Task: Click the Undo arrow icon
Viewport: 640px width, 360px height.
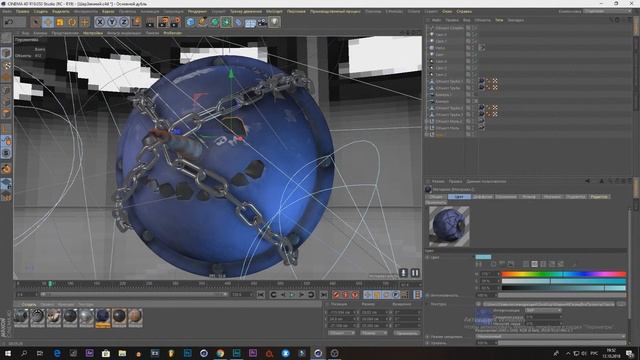Action: [x=9, y=22]
